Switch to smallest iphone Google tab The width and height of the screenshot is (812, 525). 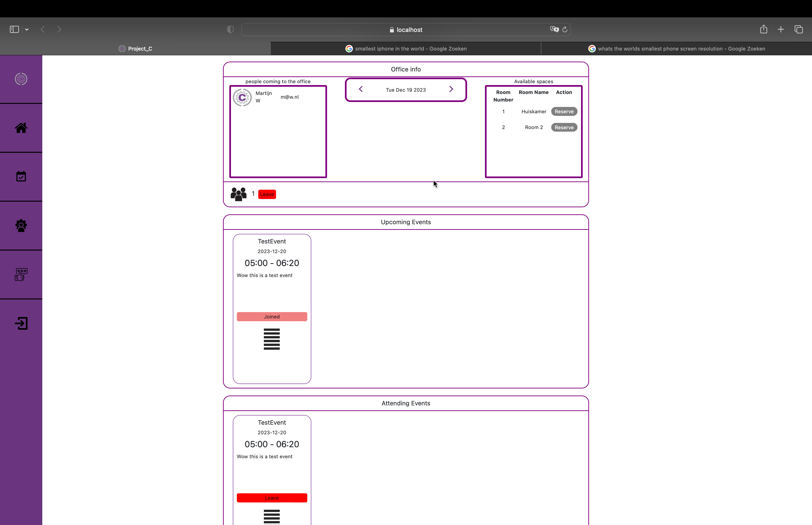point(406,48)
